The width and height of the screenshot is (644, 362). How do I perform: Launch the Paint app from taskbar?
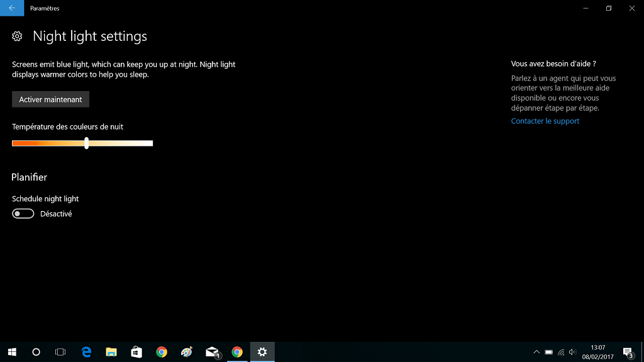[187, 352]
